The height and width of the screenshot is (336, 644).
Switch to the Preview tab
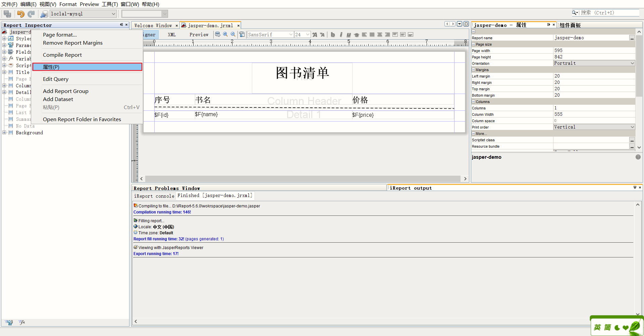point(199,34)
